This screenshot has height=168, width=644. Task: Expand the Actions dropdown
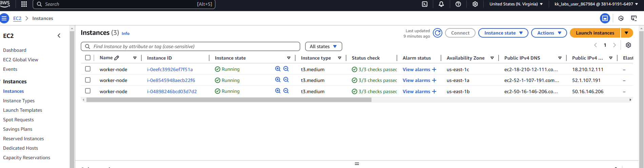(x=549, y=33)
